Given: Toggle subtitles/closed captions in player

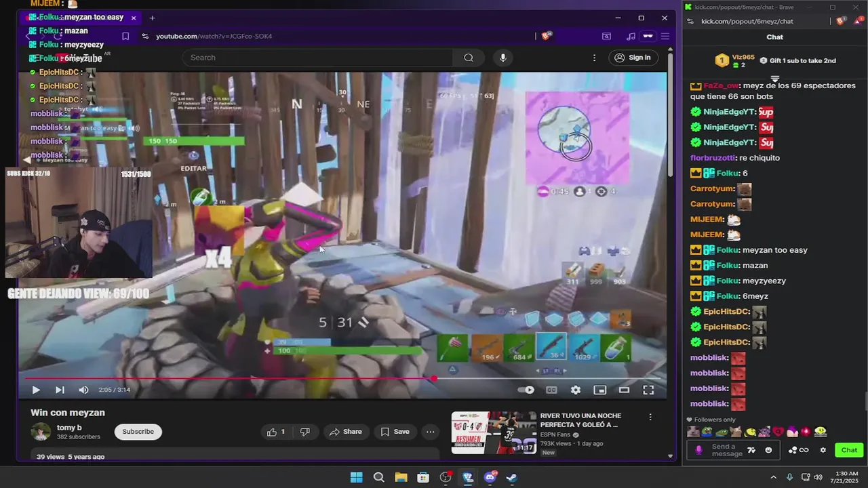Looking at the screenshot, I should tap(552, 390).
